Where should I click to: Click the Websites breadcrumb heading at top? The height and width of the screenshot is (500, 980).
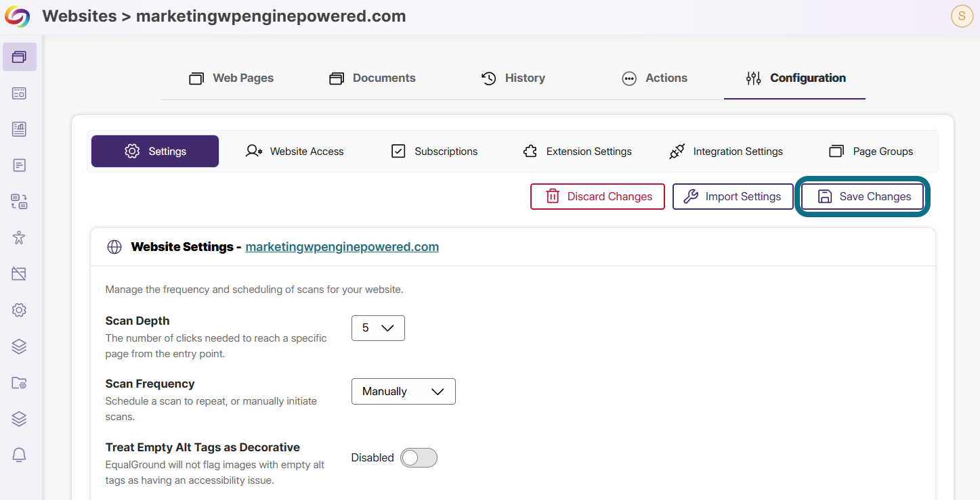[79, 16]
